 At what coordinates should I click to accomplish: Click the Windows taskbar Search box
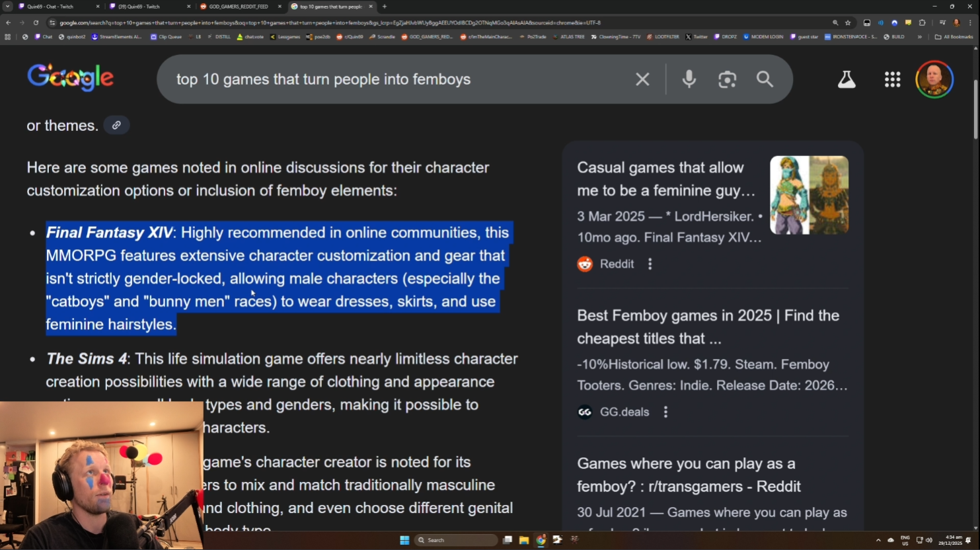pyautogui.click(x=456, y=540)
